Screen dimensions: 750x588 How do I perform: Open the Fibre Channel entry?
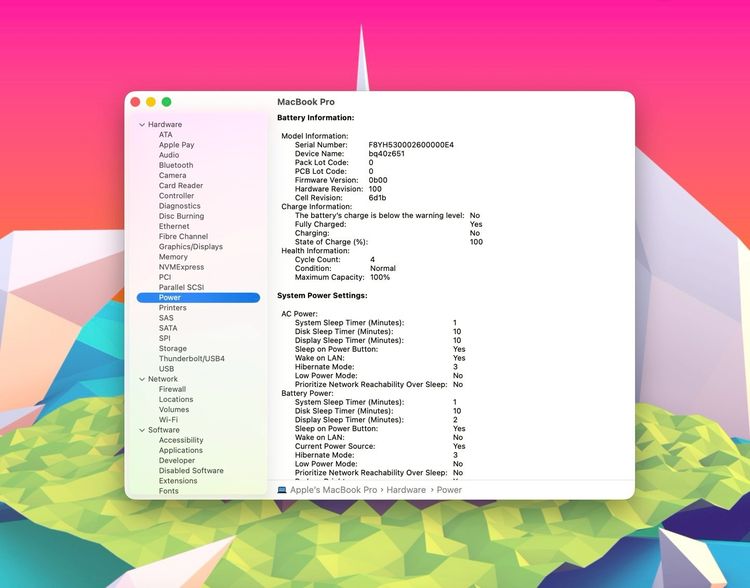183,236
